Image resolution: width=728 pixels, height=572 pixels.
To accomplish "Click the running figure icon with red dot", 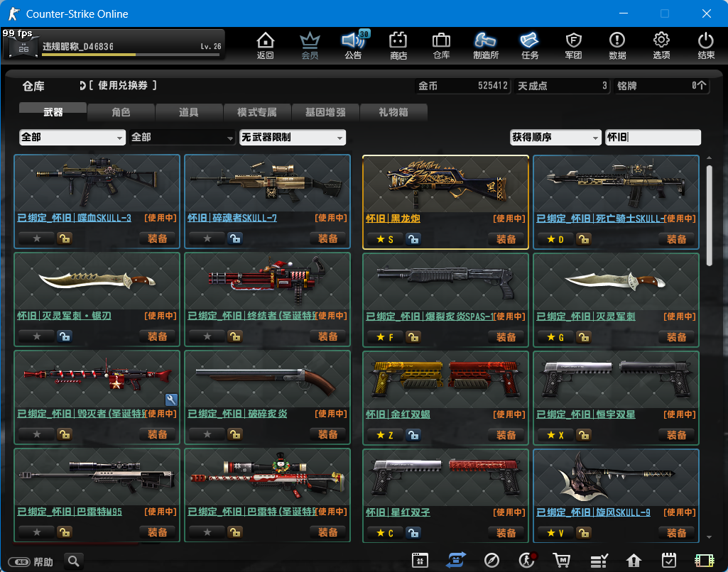I will pyautogui.click(x=528, y=561).
